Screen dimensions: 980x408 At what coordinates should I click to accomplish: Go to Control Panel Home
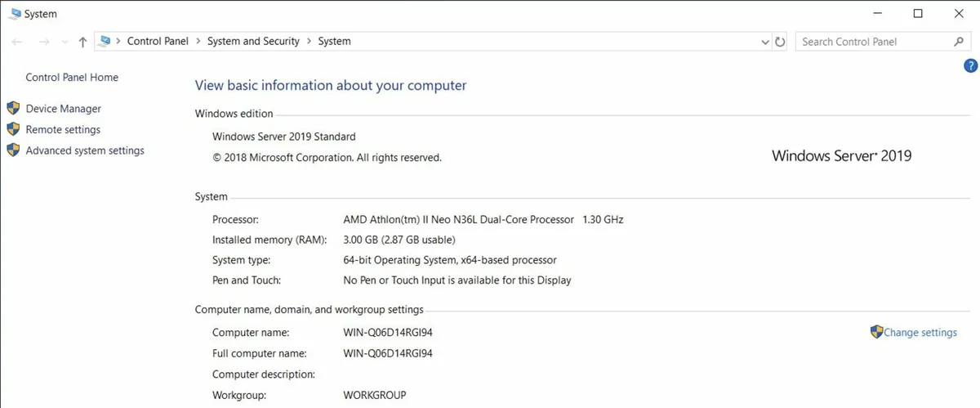point(72,78)
